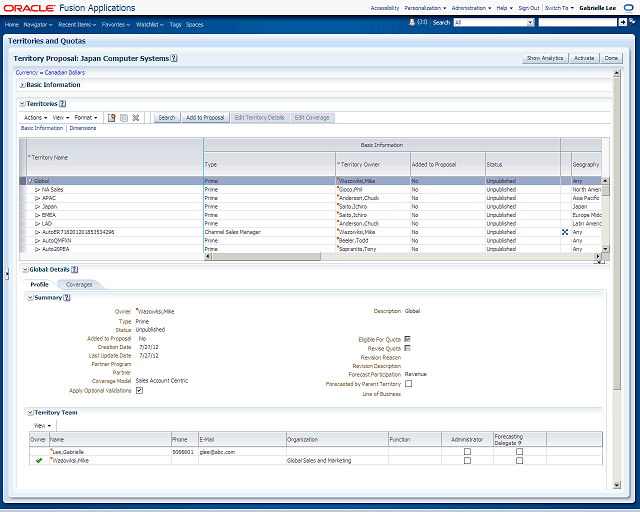
Task: Open the Format menu in Territories toolbar
Action: (86, 118)
